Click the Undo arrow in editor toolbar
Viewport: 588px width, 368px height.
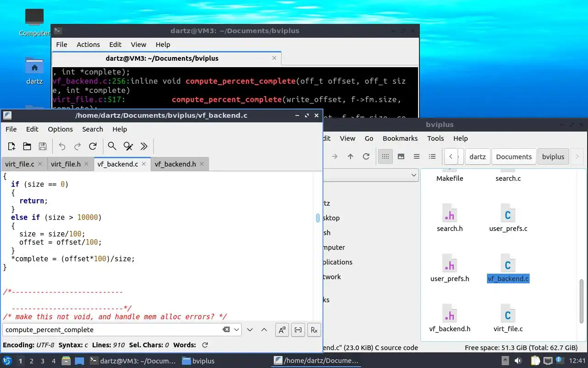coord(62,146)
